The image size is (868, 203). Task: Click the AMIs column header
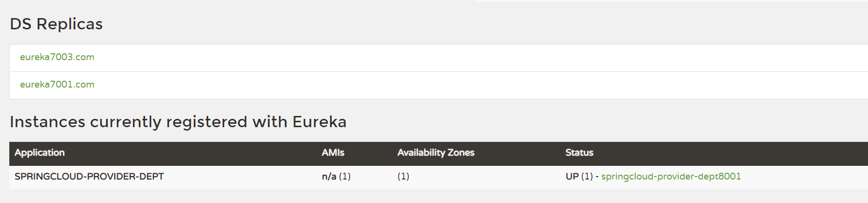(333, 153)
